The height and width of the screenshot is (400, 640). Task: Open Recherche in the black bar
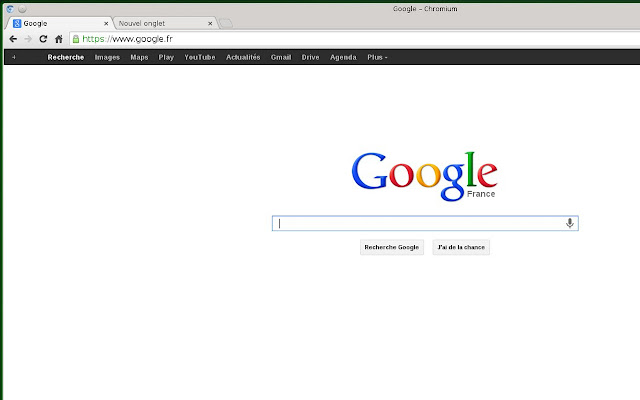pos(66,57)
